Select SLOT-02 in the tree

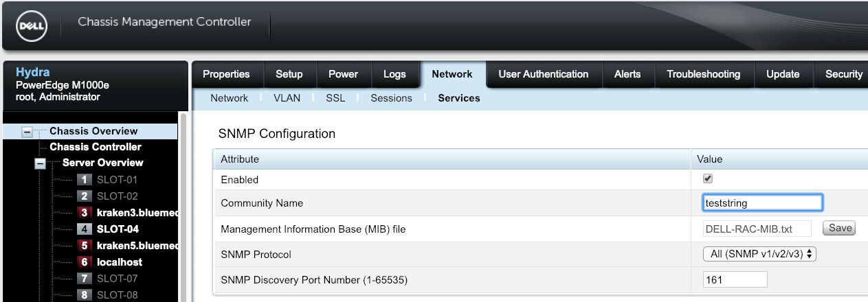tap(118, 196)
